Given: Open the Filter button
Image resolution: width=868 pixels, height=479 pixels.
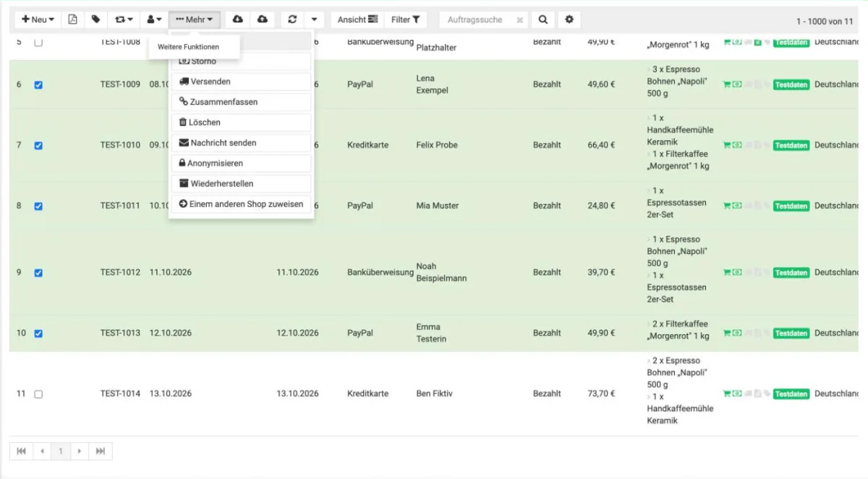Looking at the screenshot, I should [405, 20].
